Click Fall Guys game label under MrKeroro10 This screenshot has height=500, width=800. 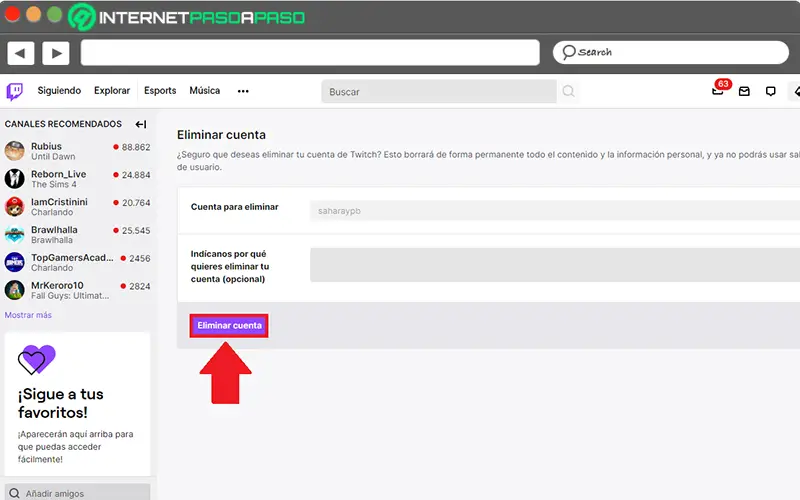[x=70, y=295]
